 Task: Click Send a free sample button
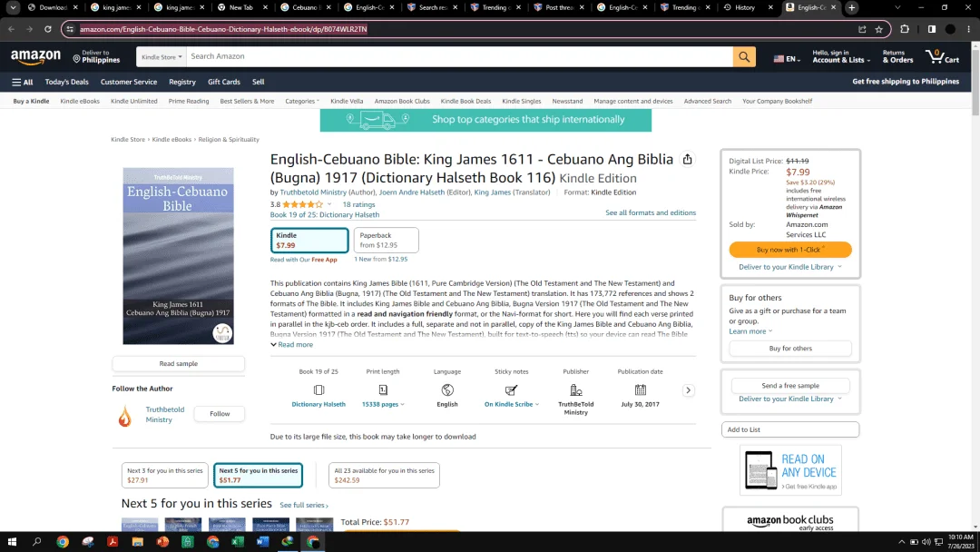[790, 386]
